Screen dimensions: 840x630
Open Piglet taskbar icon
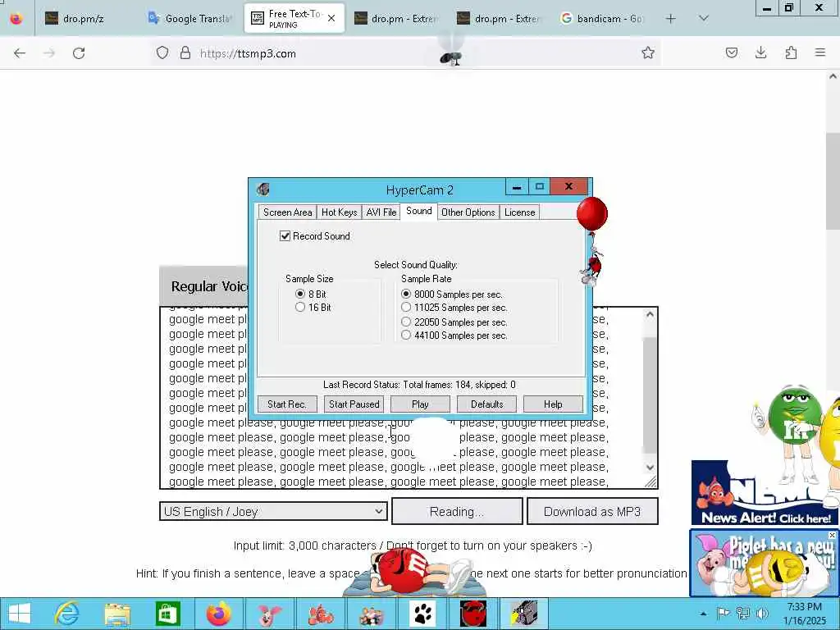[269, 614]
